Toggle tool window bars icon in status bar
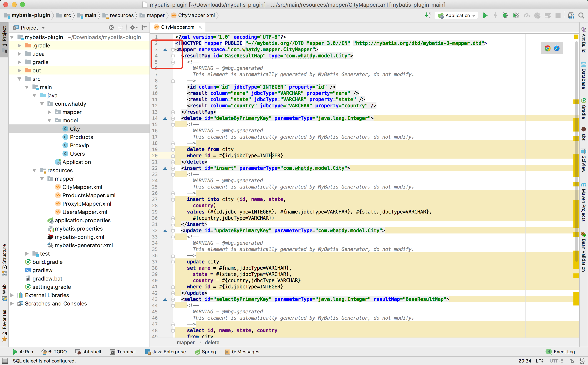This screenshot has height=365, width=588. [5, 361]
